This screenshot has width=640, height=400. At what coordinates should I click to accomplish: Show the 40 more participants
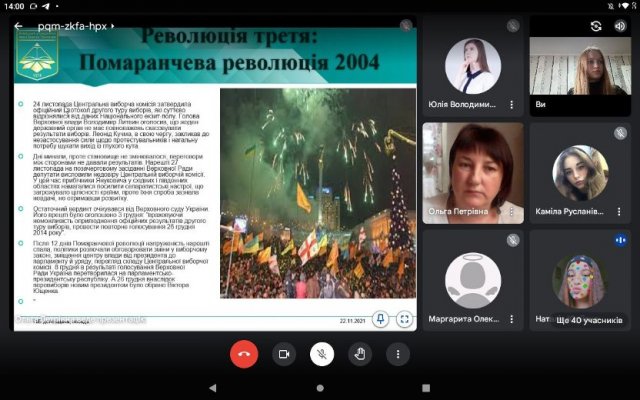(589, 320)
